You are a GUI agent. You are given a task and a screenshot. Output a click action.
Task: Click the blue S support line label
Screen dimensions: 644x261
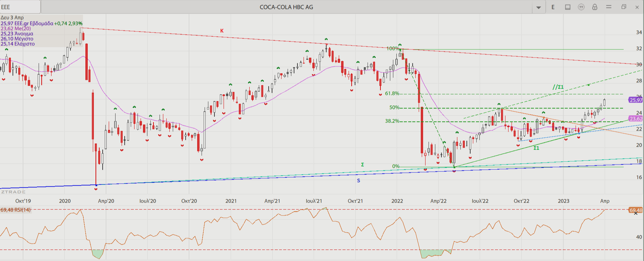358,181
